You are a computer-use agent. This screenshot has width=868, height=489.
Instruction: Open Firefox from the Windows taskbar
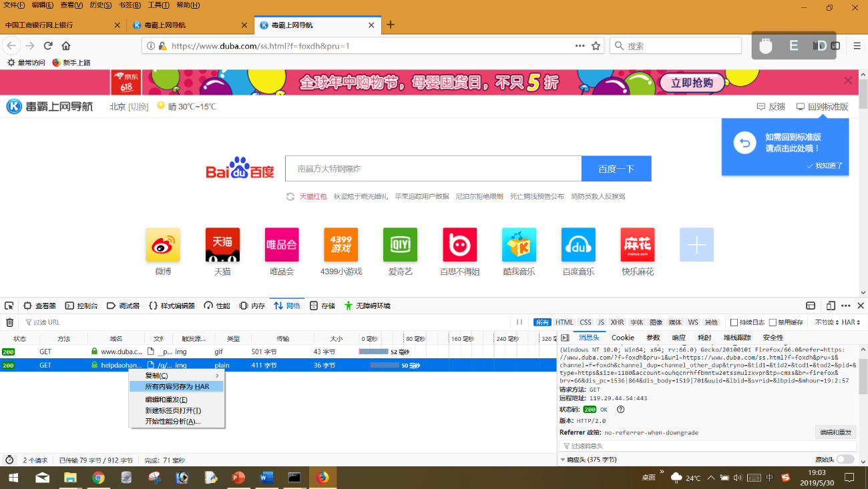coord(323,478)
